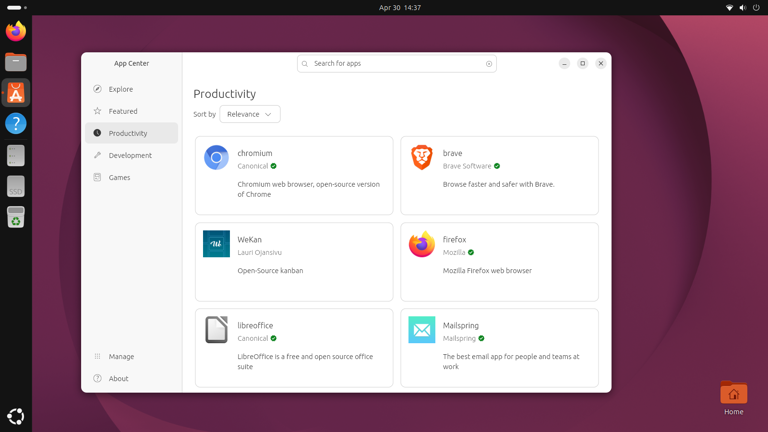Click the Productivity clock icon

(97, 133)
